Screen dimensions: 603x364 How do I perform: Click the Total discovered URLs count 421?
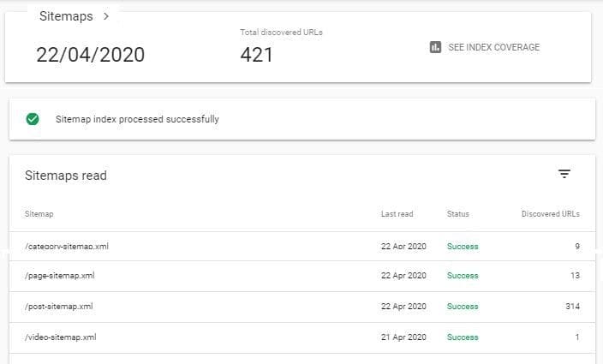click(x=256, y=55)
